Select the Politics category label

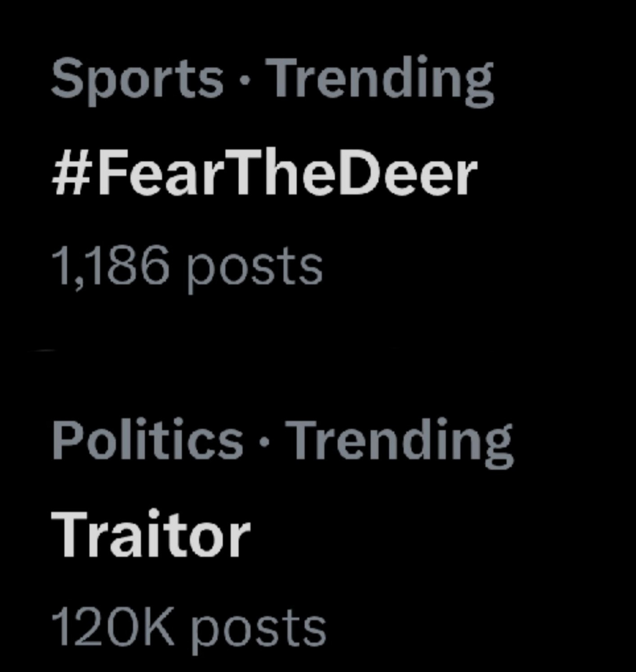[147, 440]
